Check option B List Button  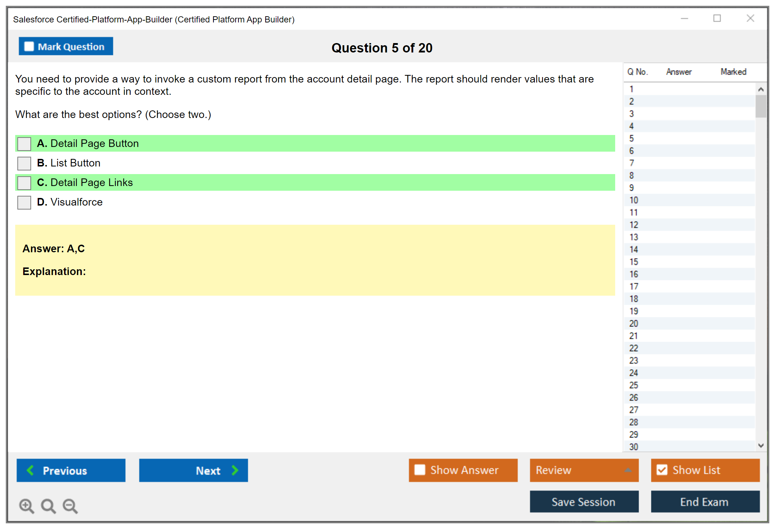24,163
